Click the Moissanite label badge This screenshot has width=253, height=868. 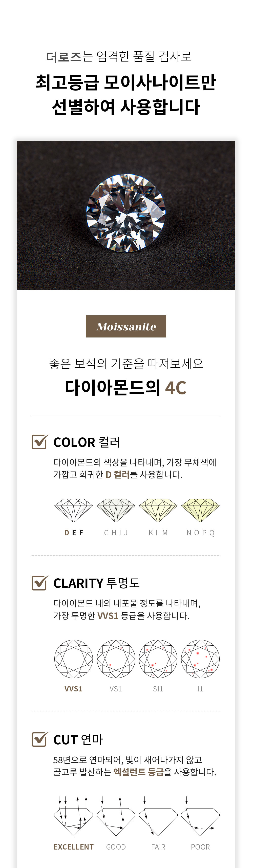(x=126, y=326)
